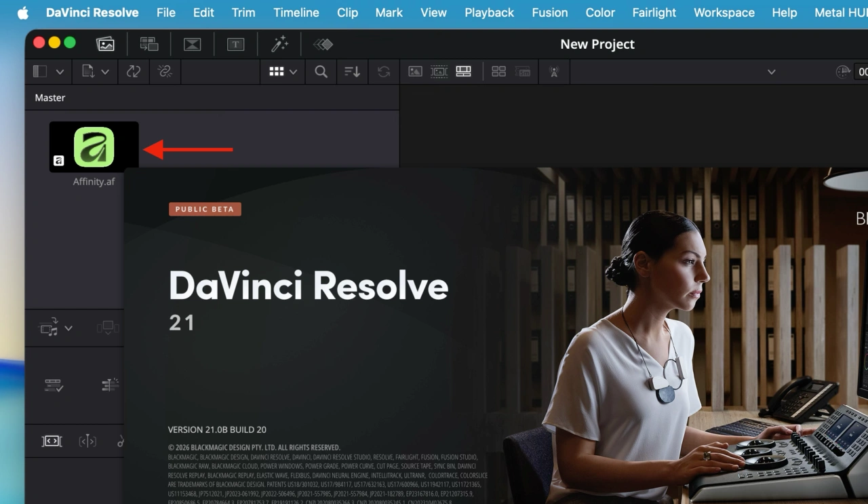The height and width of the screenshot is (504, 868).
Task: Open the Titles panel
Action: point(235,44)
